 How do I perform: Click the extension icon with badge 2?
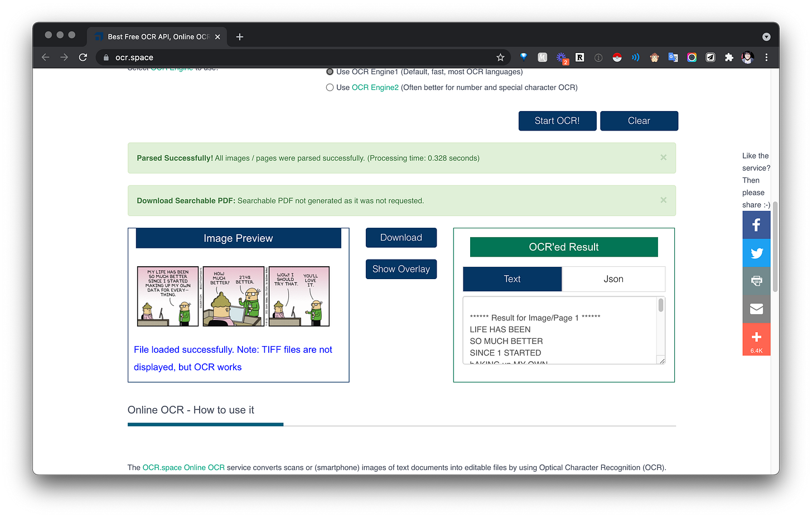click(x=562, y=58)
